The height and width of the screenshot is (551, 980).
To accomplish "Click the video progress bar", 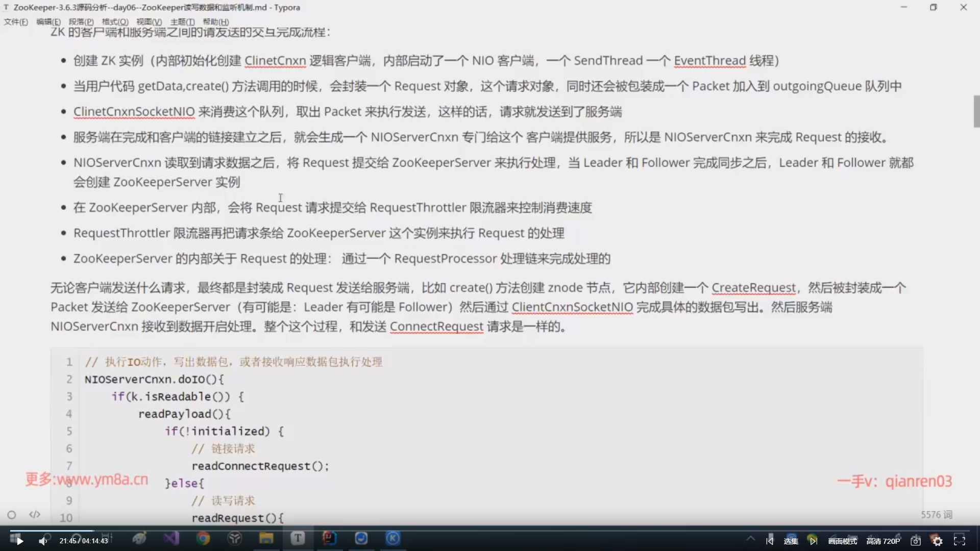I will 490,531.
